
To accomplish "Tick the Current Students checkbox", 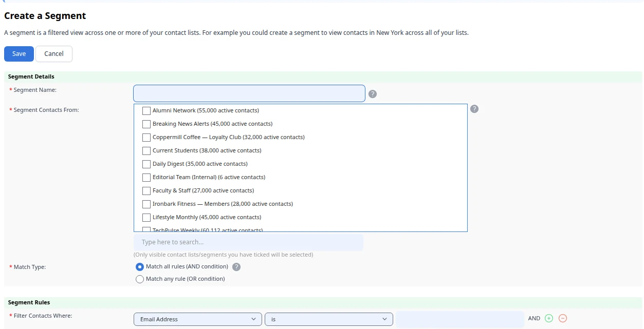I will pyautogui.click(x=146, y=151).
